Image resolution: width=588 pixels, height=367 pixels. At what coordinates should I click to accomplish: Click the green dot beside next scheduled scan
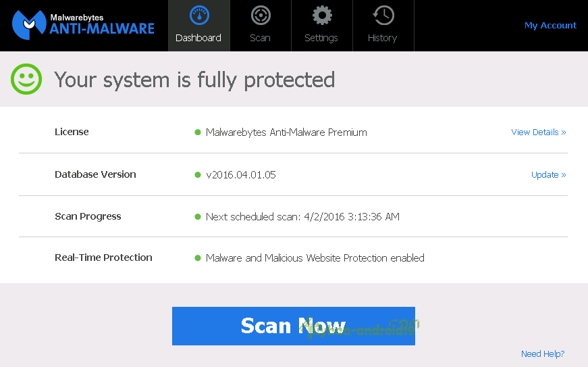(x=198, y=216)
